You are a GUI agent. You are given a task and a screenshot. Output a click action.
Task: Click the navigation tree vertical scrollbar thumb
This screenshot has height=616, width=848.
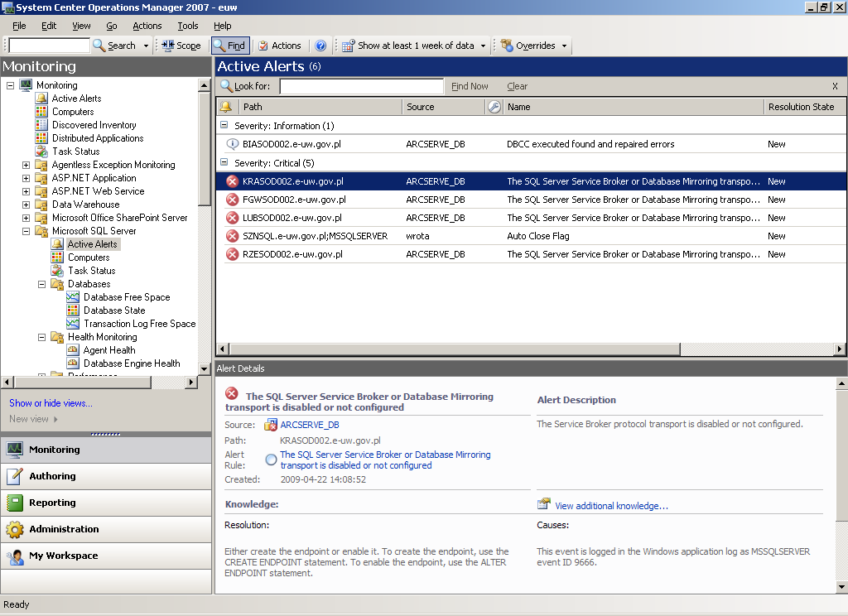[x=204, y=148]
